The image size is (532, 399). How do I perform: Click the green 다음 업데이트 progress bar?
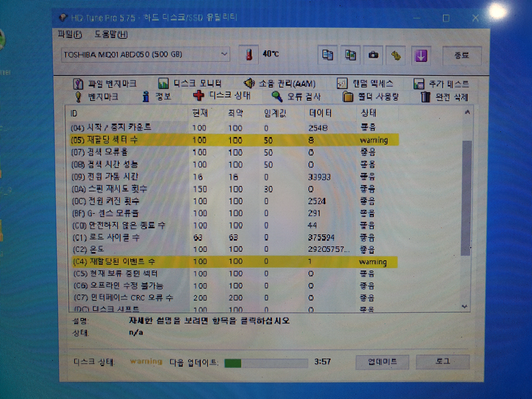point(266,363)
